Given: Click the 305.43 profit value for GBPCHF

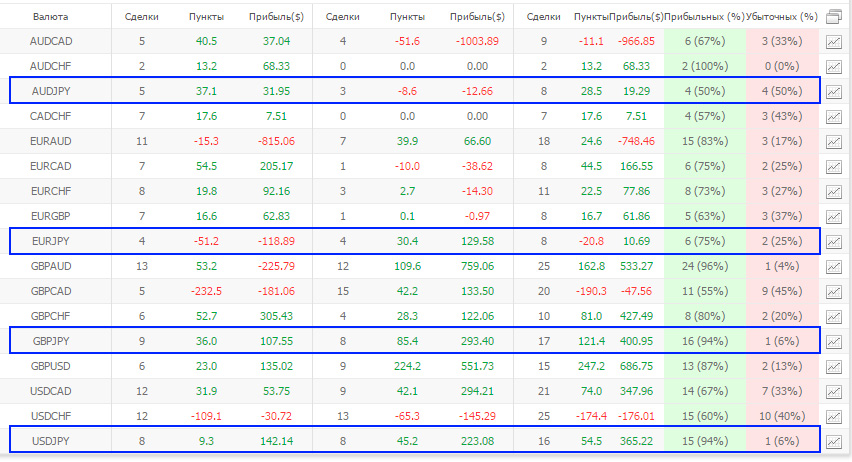Looking at the screenshot, I should 277,316.
